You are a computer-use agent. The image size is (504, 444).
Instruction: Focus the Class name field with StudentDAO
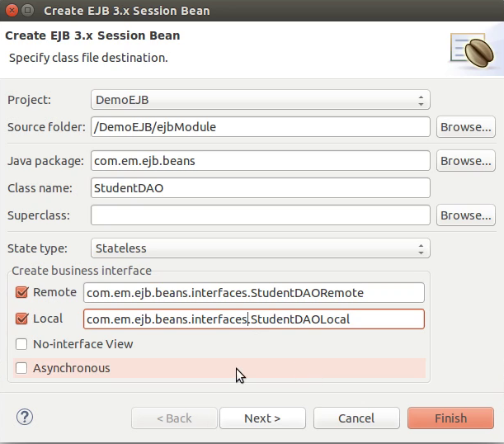(261, 188)
